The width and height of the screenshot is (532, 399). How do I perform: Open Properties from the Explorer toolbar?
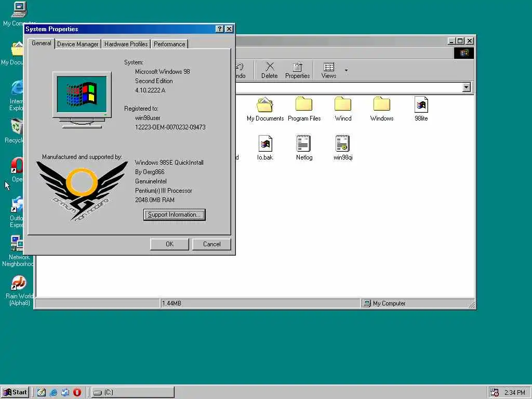[298, 71]
